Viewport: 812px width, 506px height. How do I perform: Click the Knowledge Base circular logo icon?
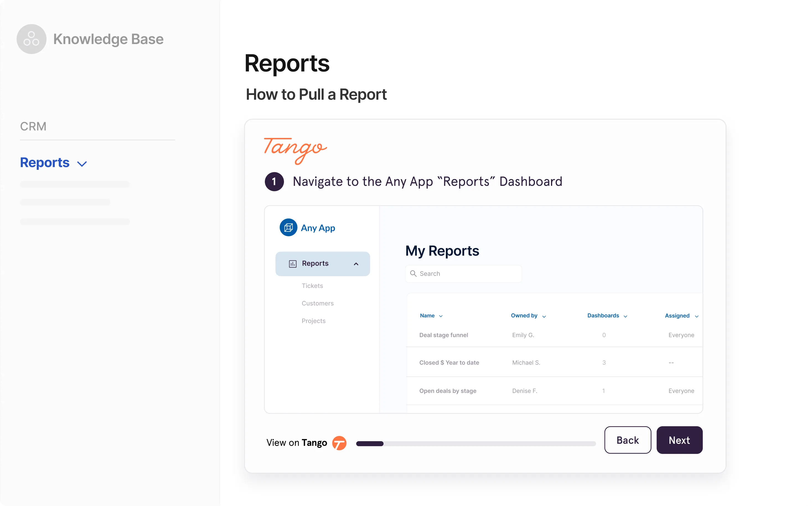(x=32, y=39)
